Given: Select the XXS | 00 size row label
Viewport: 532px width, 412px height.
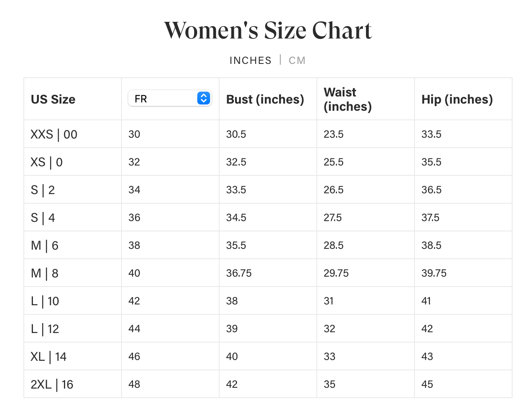Looking at the screenshot, I should (54, 134).
